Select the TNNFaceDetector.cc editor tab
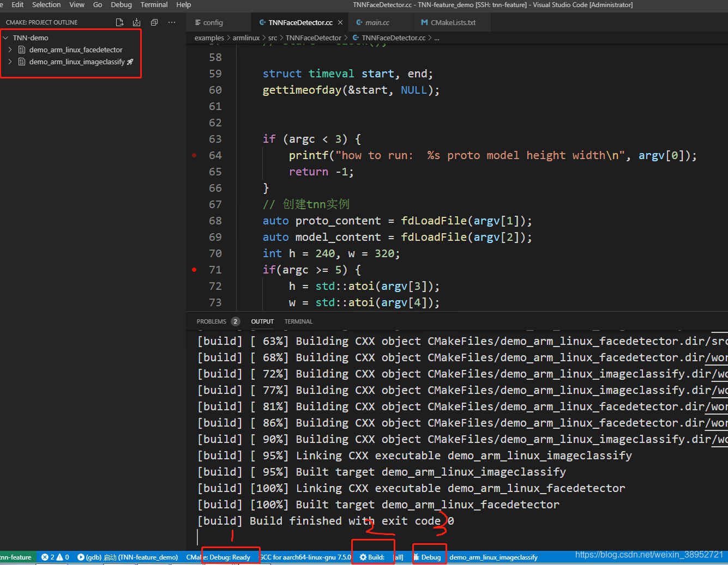This screenshot has height=565, width=728. pos(300,22)
